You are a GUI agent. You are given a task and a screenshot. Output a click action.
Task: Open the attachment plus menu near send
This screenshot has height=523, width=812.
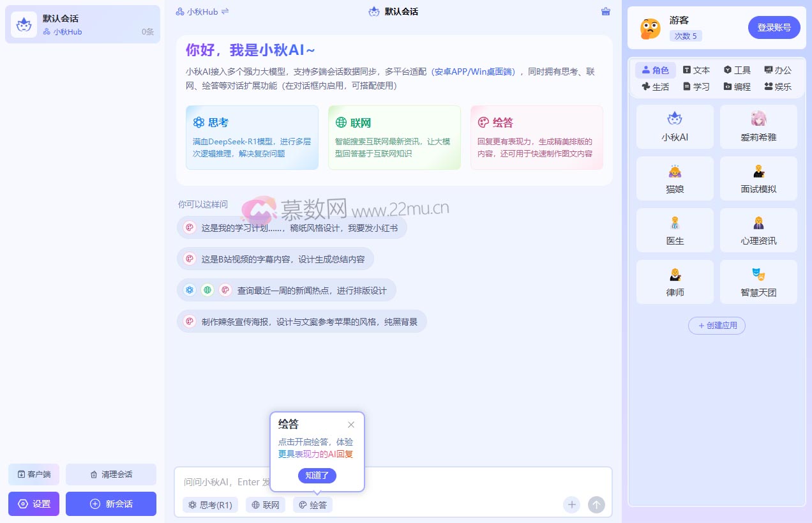click(x=571, y=504)
